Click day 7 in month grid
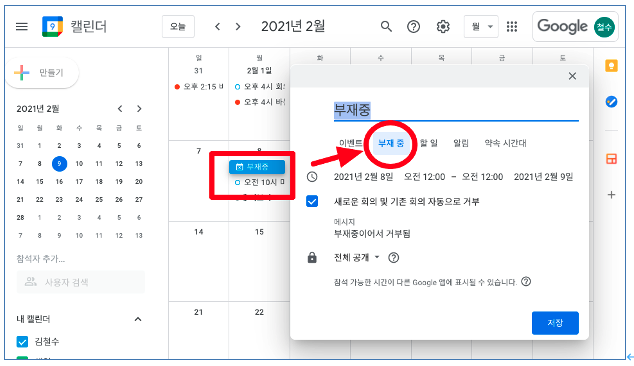 click(199, 151)
